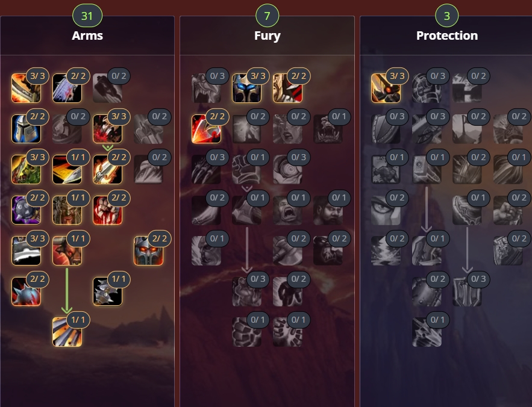This screenshot has width=532, height=407.
Task: Click the Tactical Mastery blue helmet icon
Action: coord(27,129)
